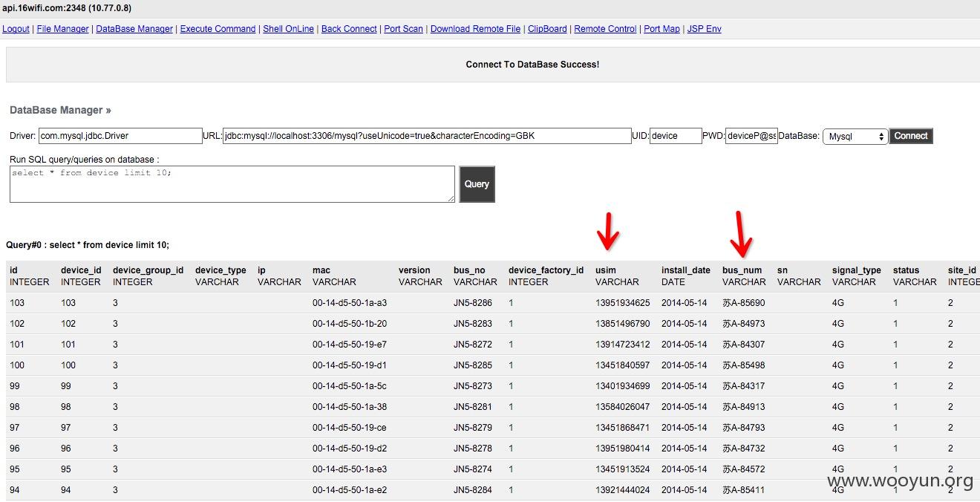This screenshot has width=980, height=502.
Task: Click the Query#0 result heading text
Action: (x=88, y=245)
